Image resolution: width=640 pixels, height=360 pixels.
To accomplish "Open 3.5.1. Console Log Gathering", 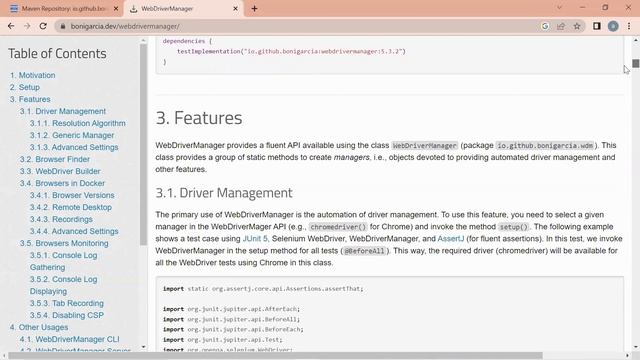I will tap(63, 261).
